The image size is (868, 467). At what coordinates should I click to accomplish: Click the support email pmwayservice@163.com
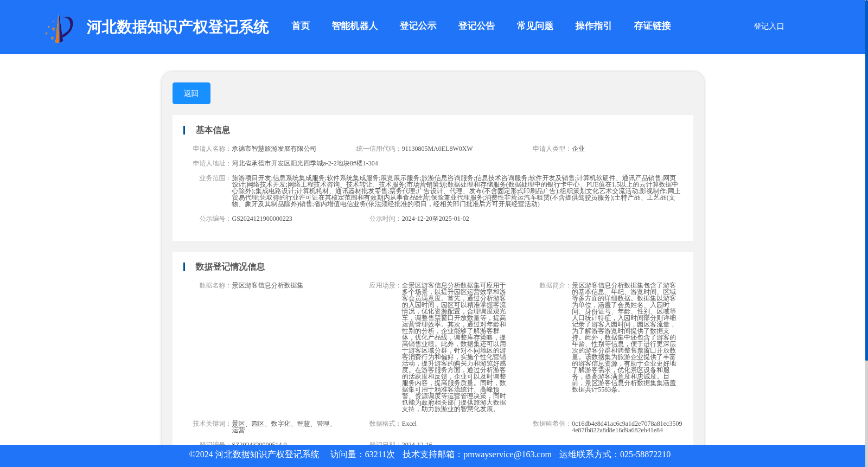click(507, 455)
